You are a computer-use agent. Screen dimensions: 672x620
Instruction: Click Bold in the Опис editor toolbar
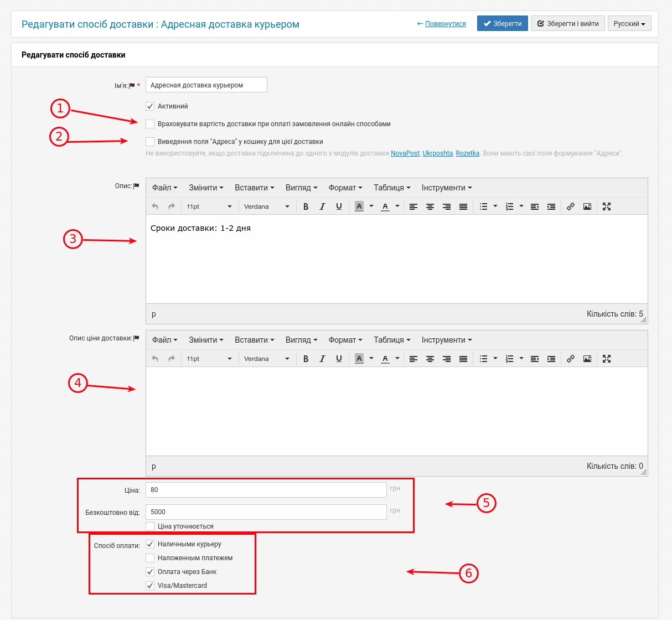coord(306,206)
